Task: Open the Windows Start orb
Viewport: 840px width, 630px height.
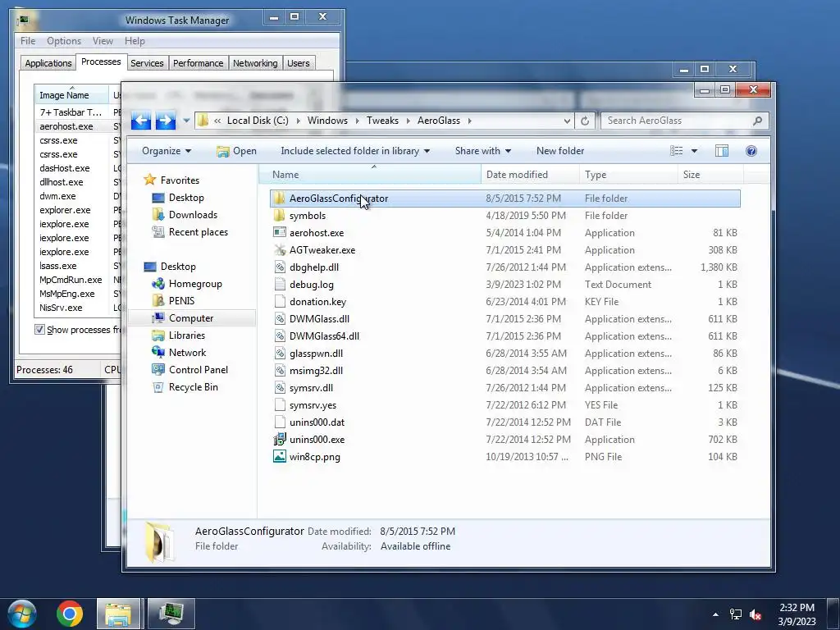Action: tap(21, 614)
